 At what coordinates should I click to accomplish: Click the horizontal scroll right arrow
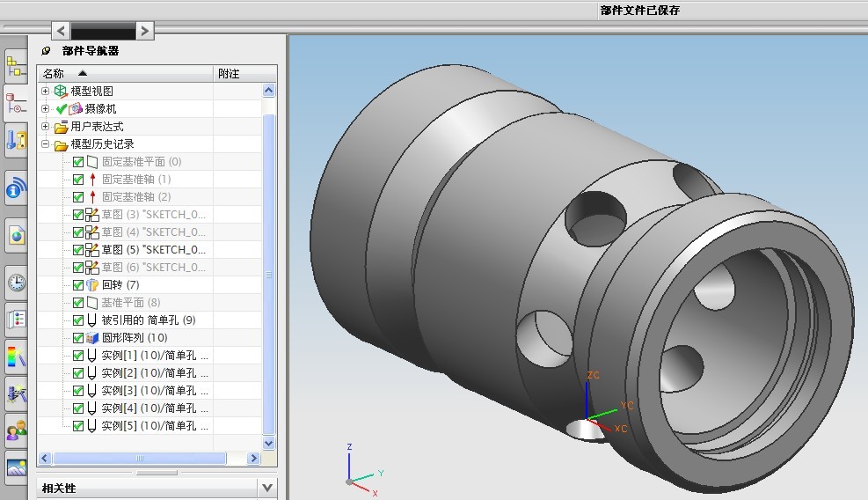[253, 458]
